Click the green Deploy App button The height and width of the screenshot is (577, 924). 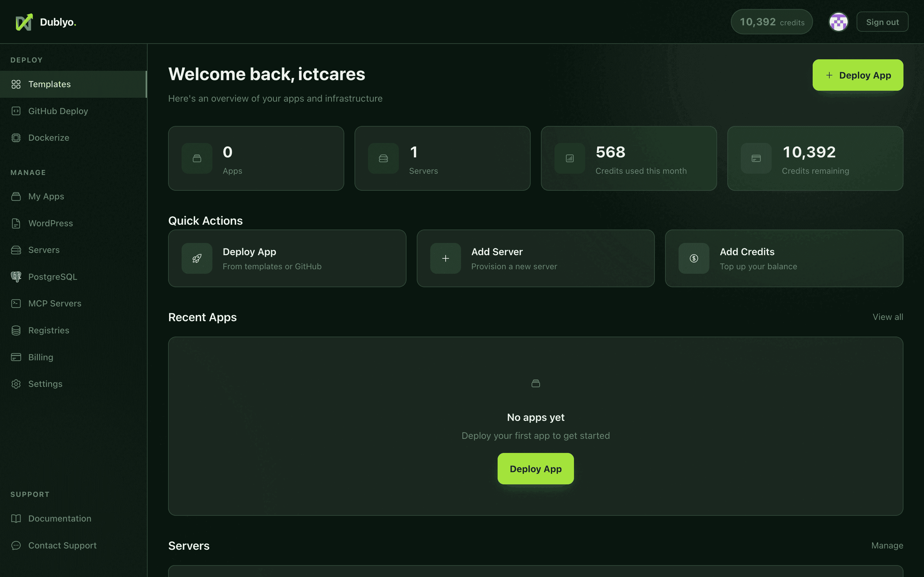(858, 75)
